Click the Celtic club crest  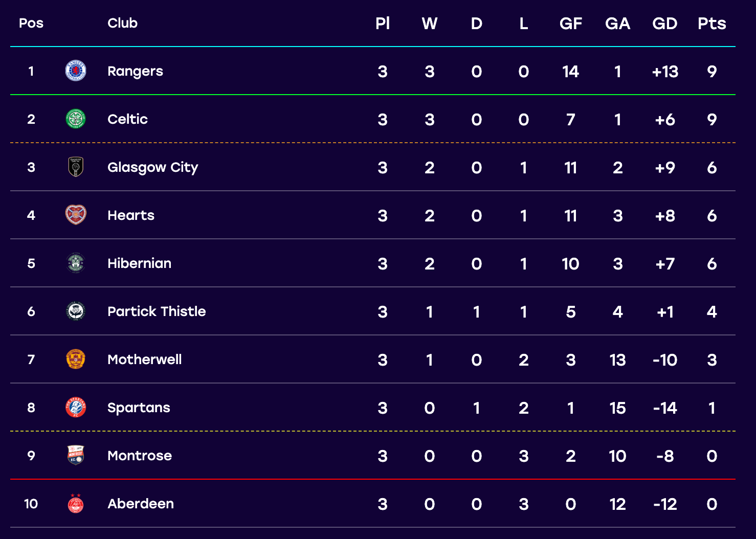coord(76,119)
